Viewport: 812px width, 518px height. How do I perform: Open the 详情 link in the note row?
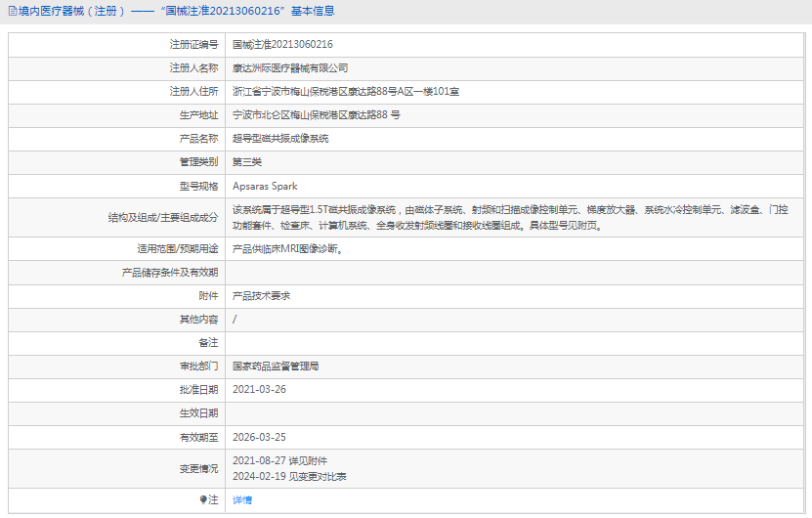point(242,499)
